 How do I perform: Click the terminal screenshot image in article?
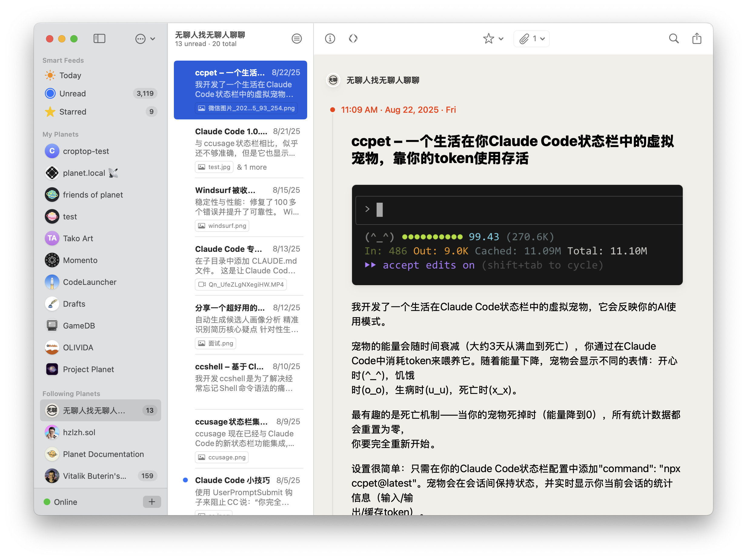pyautogui.click(x=517, y=235)
